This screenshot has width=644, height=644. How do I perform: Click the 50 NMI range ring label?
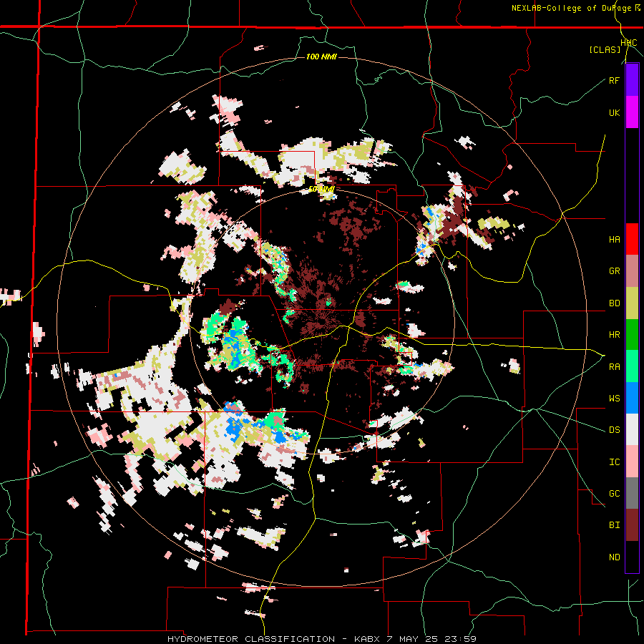321,189
